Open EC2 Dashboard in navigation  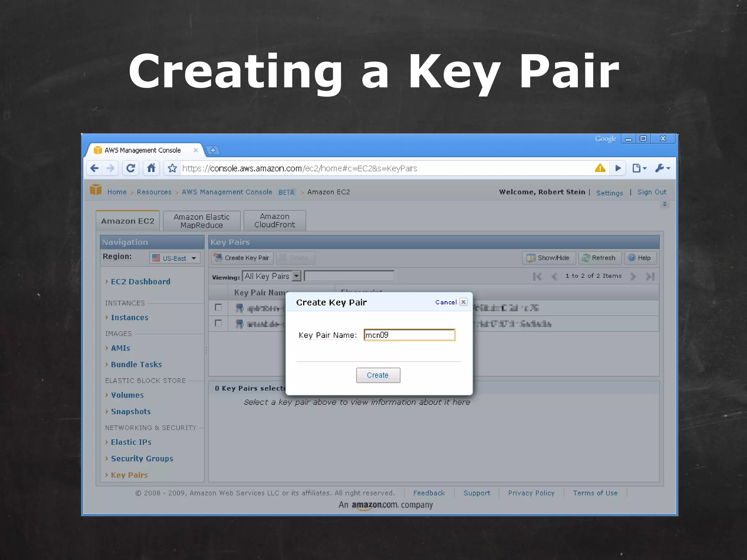140,281
